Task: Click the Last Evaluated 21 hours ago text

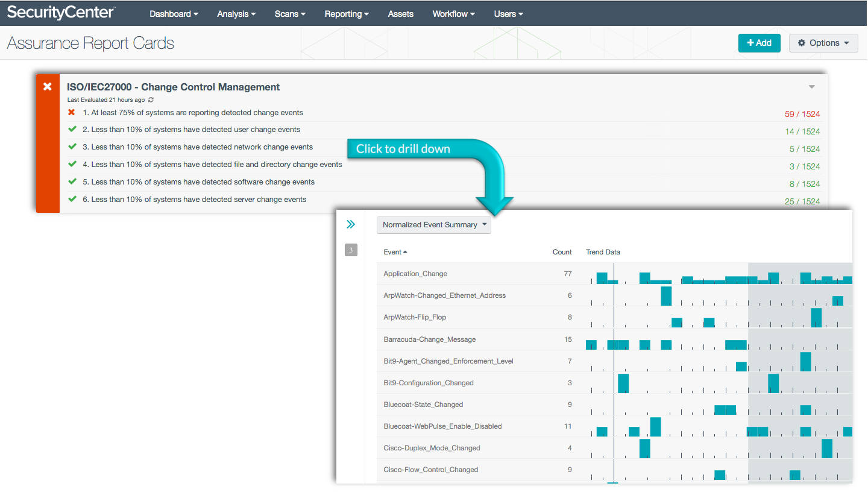Action: pos(106,100)
